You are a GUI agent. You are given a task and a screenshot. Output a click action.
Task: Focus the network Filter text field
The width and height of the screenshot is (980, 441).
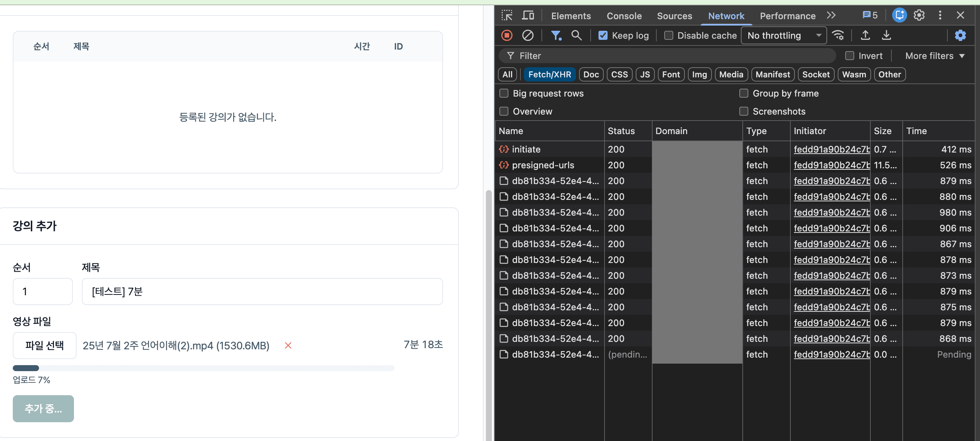click(x=667, y=56)
